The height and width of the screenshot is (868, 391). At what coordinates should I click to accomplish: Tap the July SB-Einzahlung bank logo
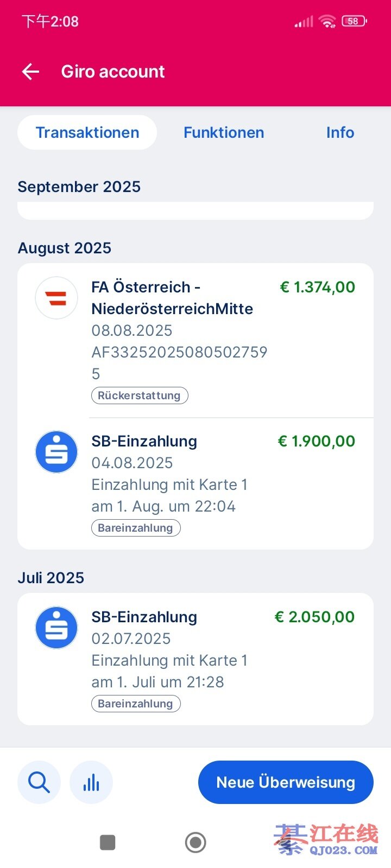(56, 628)
